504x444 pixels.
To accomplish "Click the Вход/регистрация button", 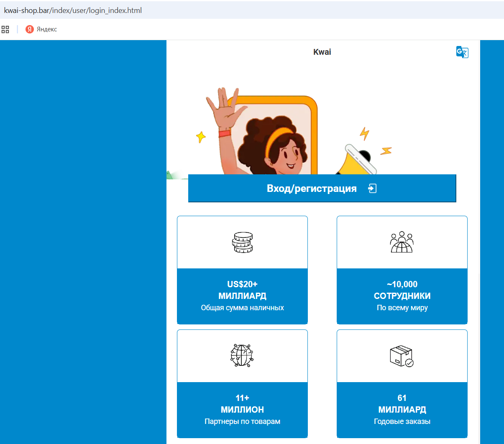I will 322,189.
